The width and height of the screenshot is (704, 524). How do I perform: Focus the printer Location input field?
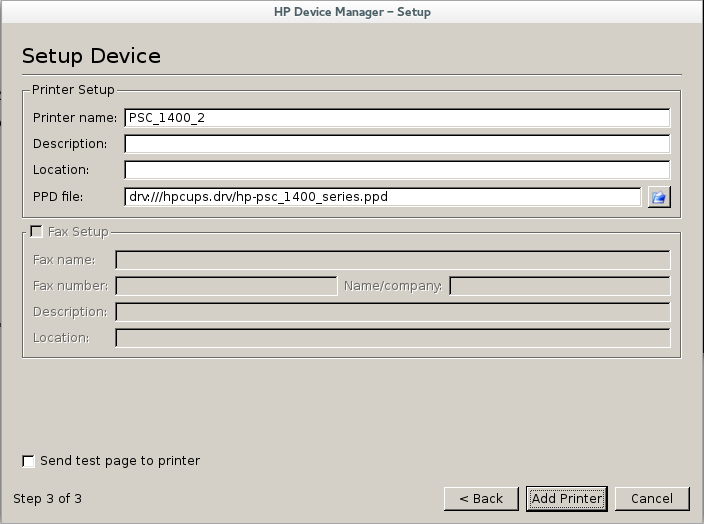pyautogui.click(x=397, y=170)
